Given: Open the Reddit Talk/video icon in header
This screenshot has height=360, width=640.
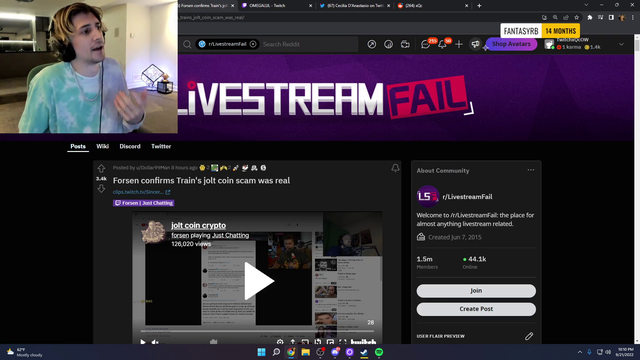Looking at the screenshot, I should [405, 44].
